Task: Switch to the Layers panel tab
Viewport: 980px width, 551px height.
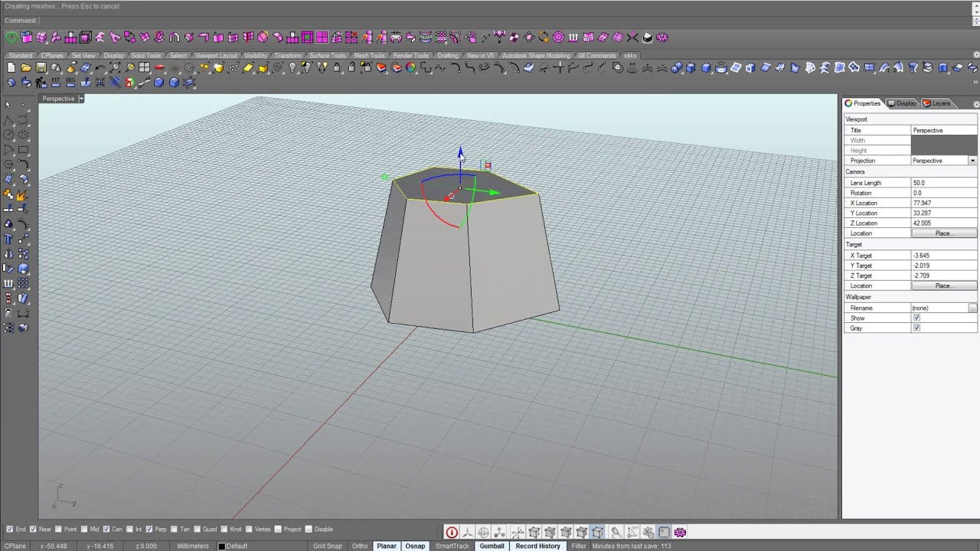Action: point(937,103)
